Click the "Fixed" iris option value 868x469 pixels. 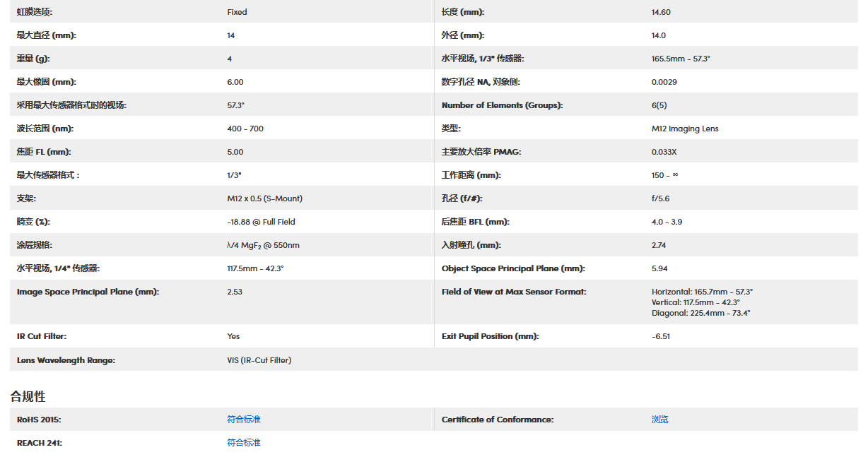pos(237,12)
